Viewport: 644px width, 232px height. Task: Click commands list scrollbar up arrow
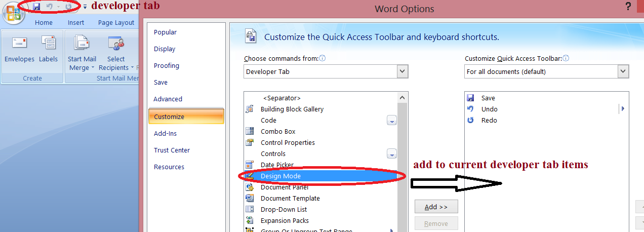click(x=402, y=97)
